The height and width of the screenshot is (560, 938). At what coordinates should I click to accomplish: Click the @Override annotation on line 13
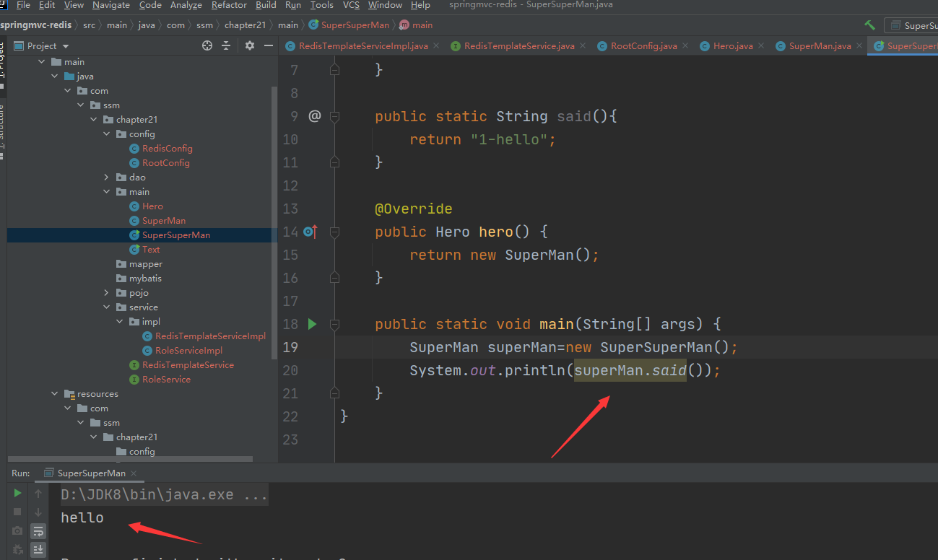tap(414, 209)
